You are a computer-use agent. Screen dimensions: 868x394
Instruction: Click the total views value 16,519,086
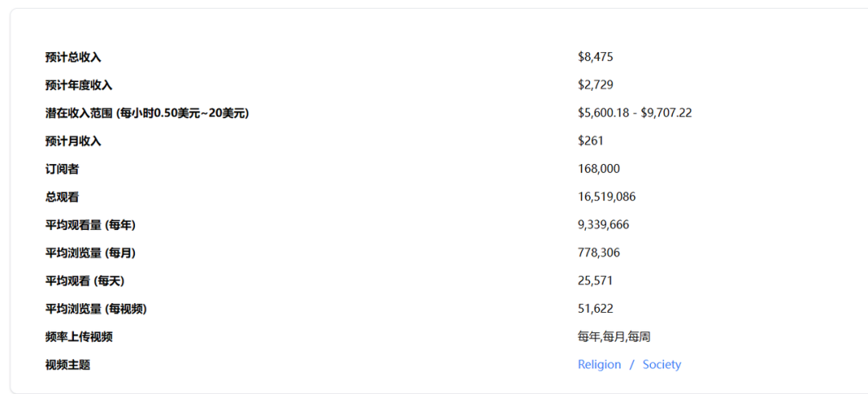pos(607,197)
